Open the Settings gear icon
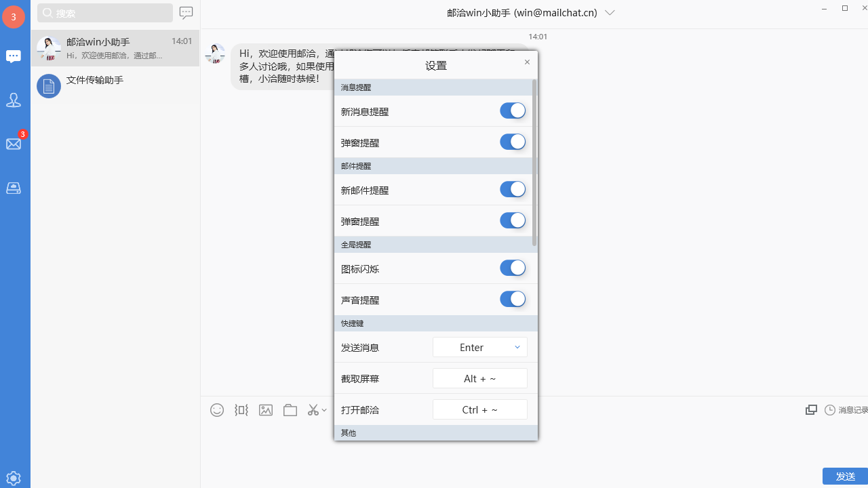868x488 pixels. tap(14, 478)
